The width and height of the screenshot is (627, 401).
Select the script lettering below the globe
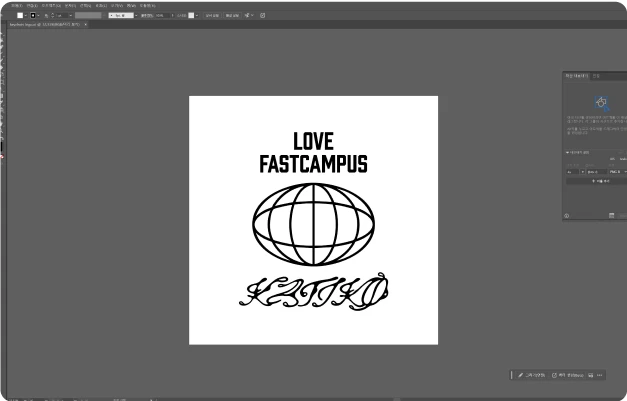(314, 292)
